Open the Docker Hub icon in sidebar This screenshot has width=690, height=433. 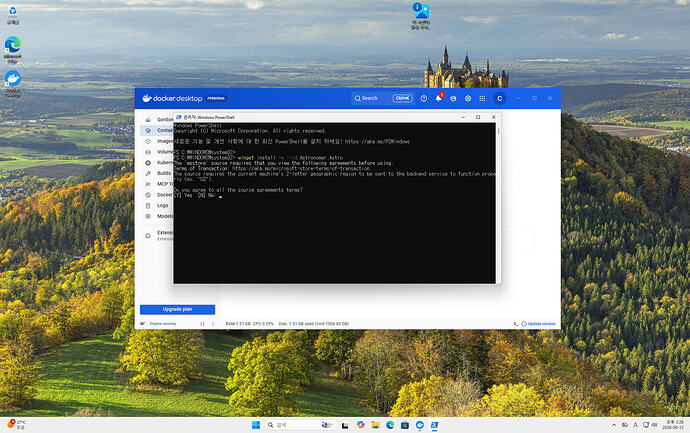click(x=148, y=194)
